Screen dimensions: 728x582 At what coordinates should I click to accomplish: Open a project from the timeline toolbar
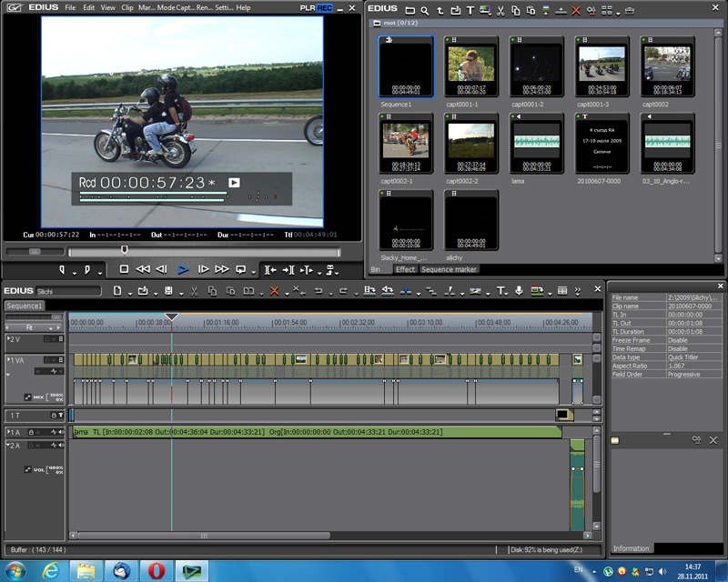[x=143, y=291]
